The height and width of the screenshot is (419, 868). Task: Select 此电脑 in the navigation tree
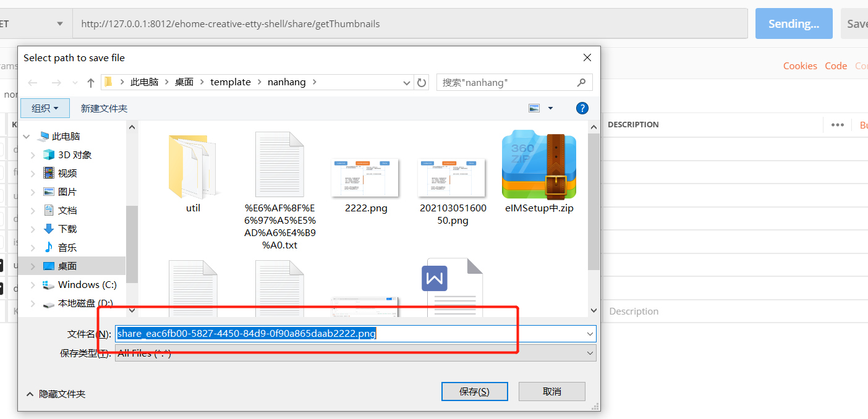tap(66, 137)
